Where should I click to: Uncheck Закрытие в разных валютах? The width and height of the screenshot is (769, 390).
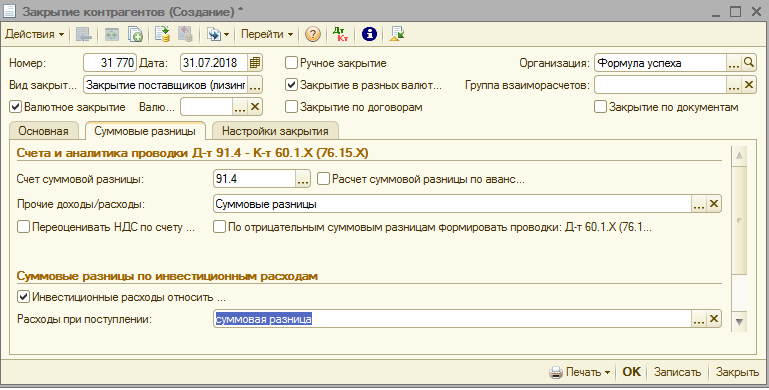291,85
